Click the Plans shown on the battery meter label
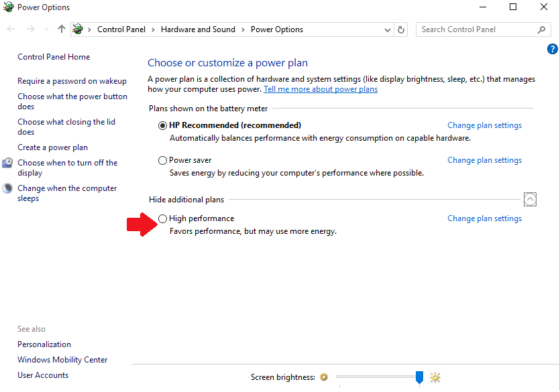 (208, 109)
